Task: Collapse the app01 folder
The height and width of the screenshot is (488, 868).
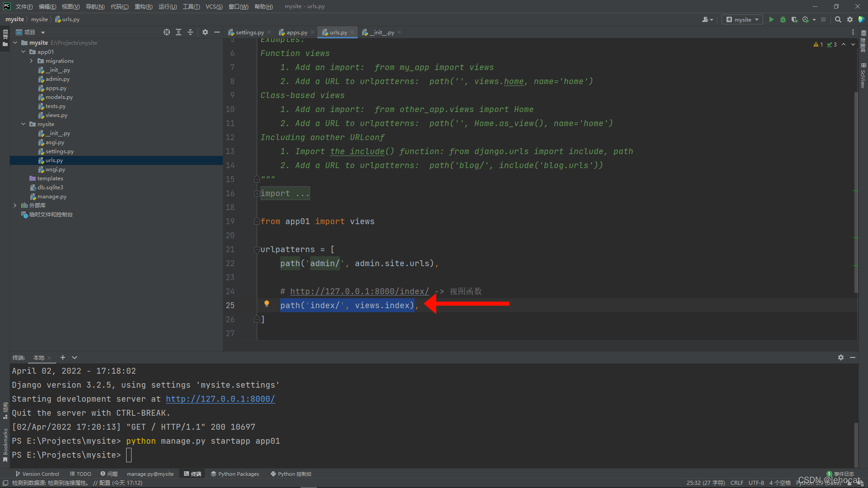Action: point(24,52)
